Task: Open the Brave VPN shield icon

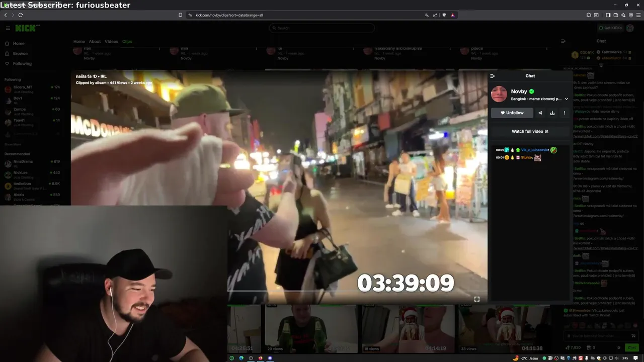Action: point(631,15)
